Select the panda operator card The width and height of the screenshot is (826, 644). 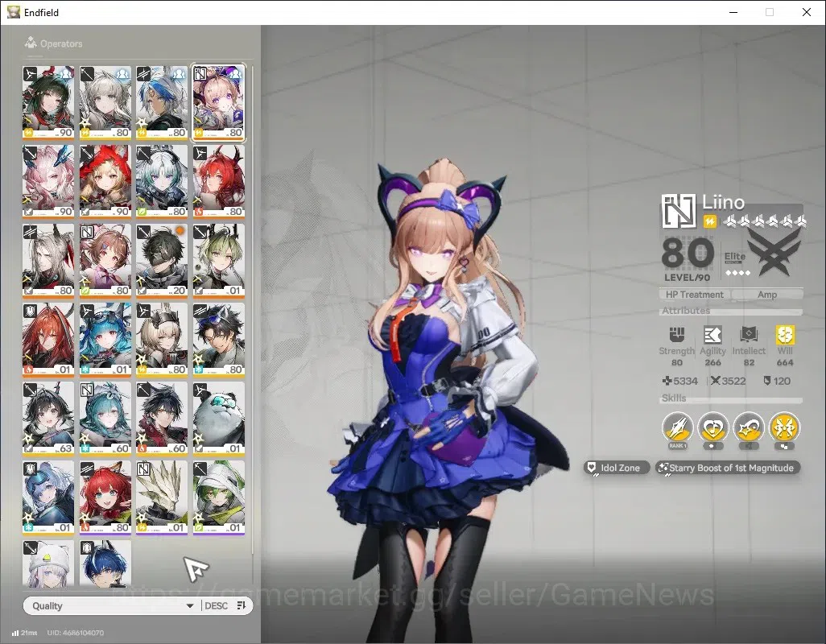coord(218,418)
